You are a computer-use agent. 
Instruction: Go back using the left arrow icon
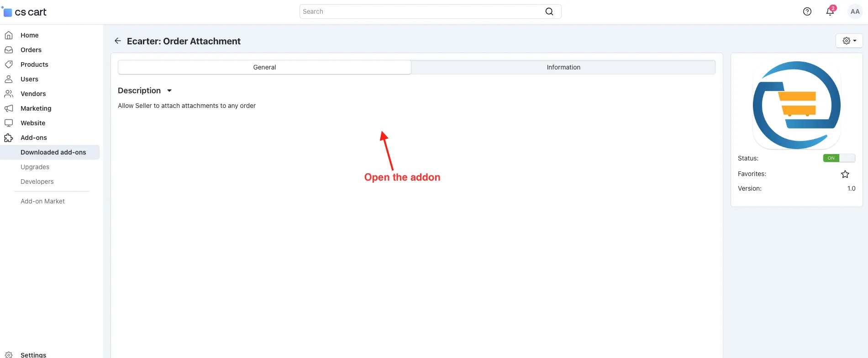tap(118, 41)
